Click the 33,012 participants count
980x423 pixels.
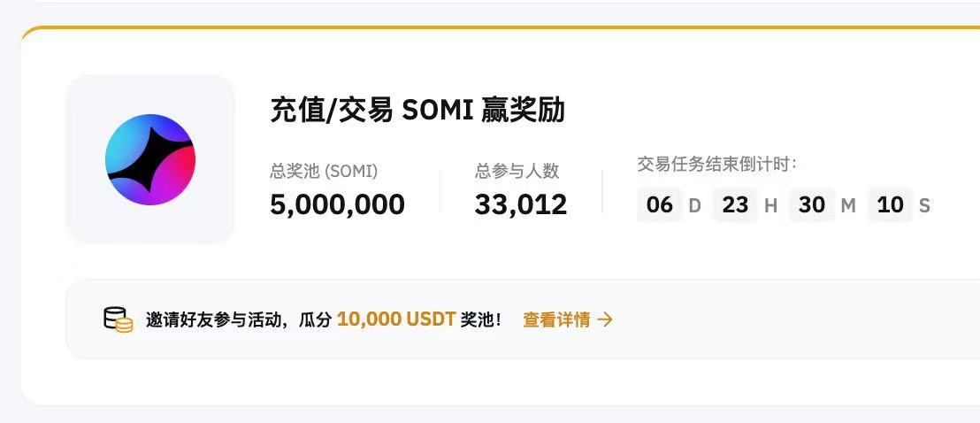coord(521,204)
